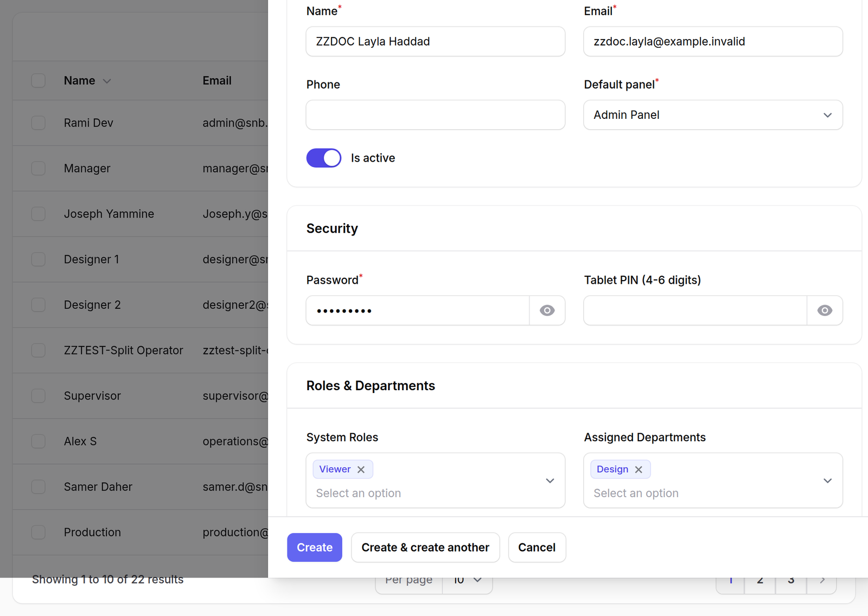Viewport: 868px width, 616px height.
Task: Select the Designer 1 row checkbox
Action: (x=38, y=259)
